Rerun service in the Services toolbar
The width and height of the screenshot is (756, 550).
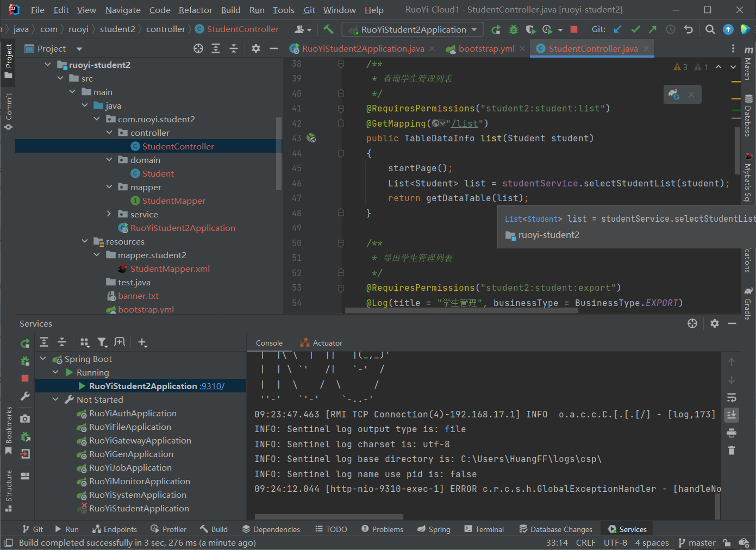pos(25,343)
